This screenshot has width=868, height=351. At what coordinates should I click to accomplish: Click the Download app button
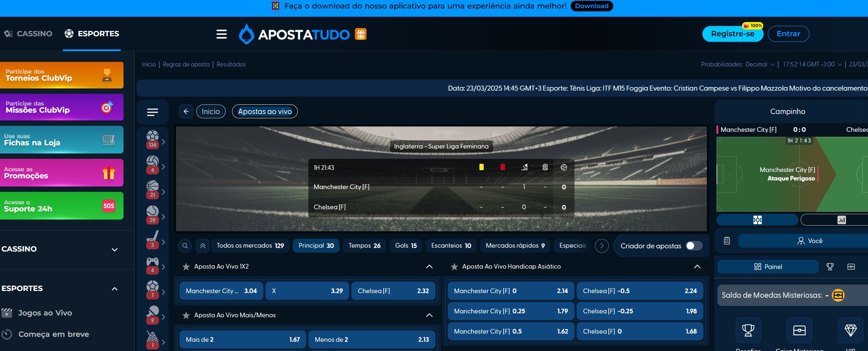click(x=592, y=6)
